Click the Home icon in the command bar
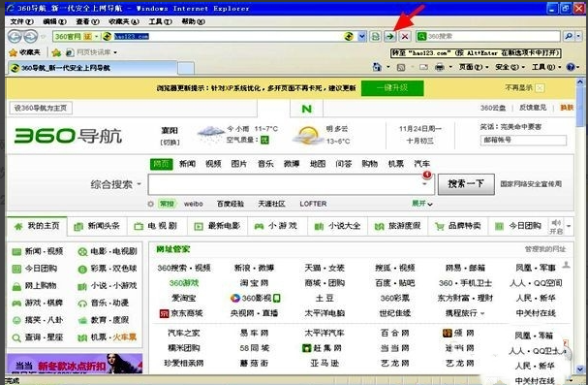The width and height of the screenshot is (588, 385). pyautogui.click(x=377, y=67)
